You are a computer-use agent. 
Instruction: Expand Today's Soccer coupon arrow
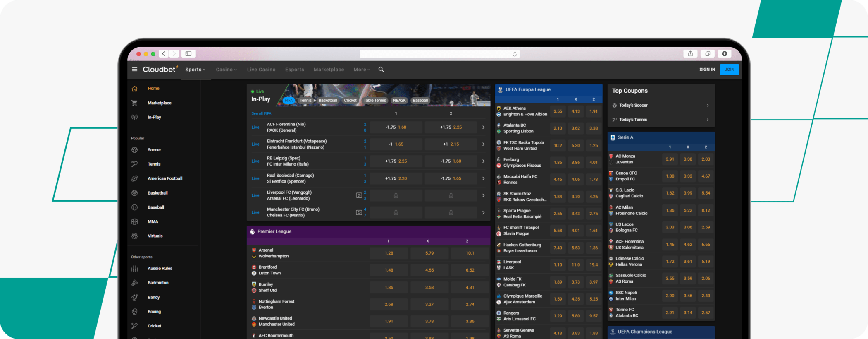[708, 106]
